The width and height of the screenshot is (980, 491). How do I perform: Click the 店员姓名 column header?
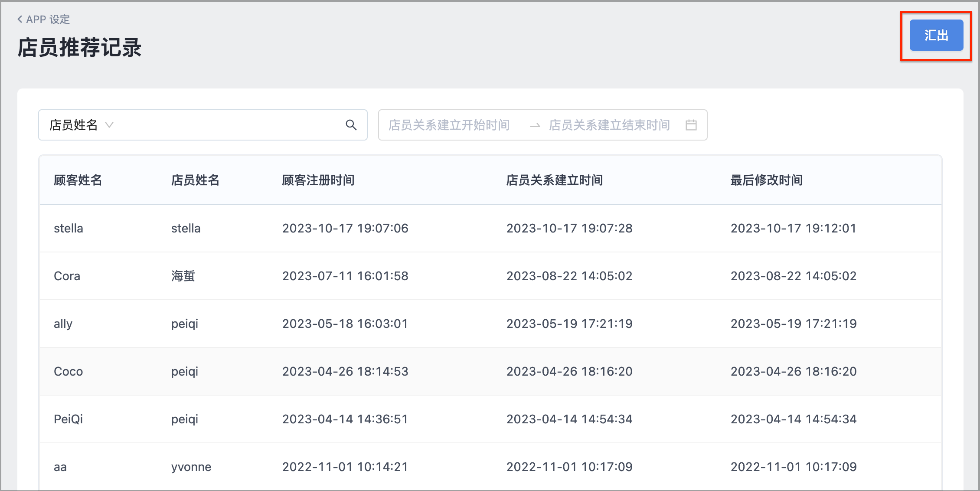pyautogui.click(x=196, y=180)
